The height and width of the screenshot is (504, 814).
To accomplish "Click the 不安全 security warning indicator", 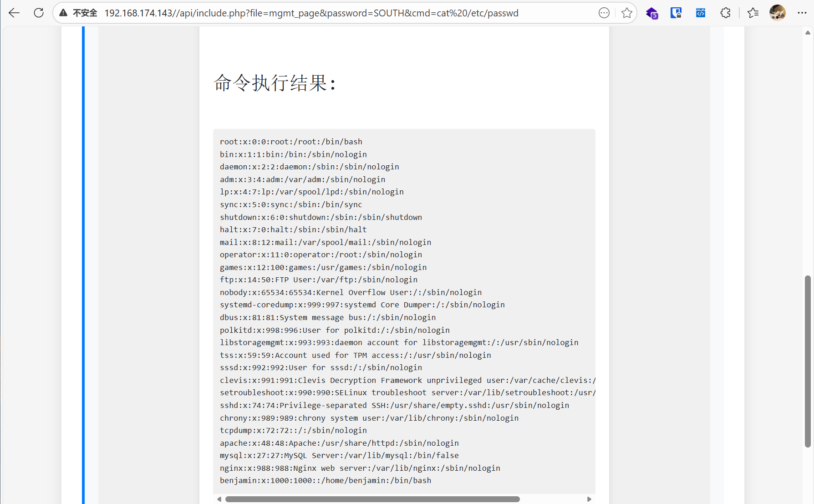I will click(x=78, y=13).
